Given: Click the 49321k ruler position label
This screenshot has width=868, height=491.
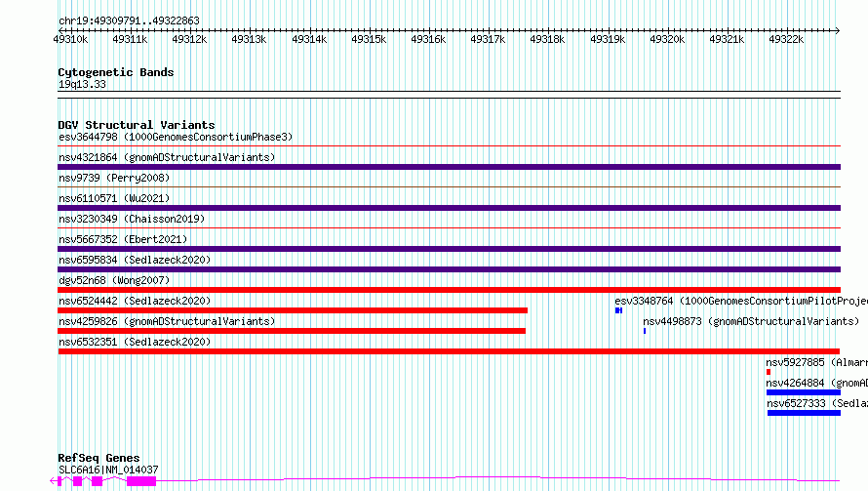Looking at the screenshot, I should pos(727,39).
